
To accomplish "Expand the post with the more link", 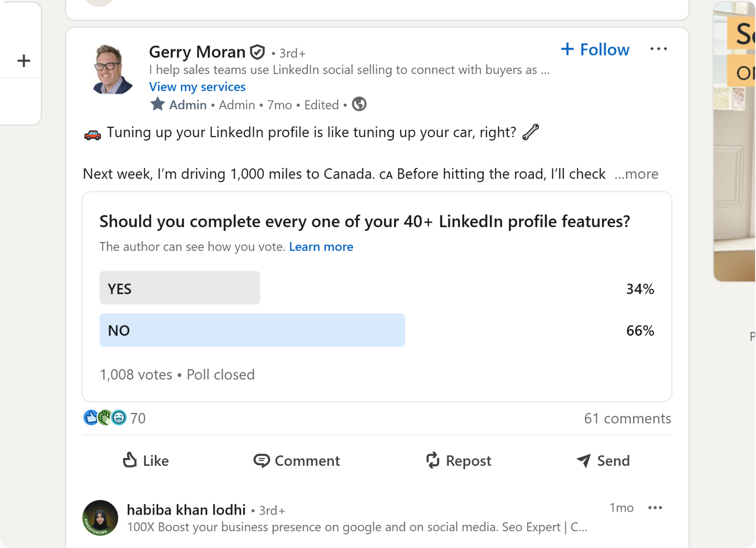I will [636, 174].
